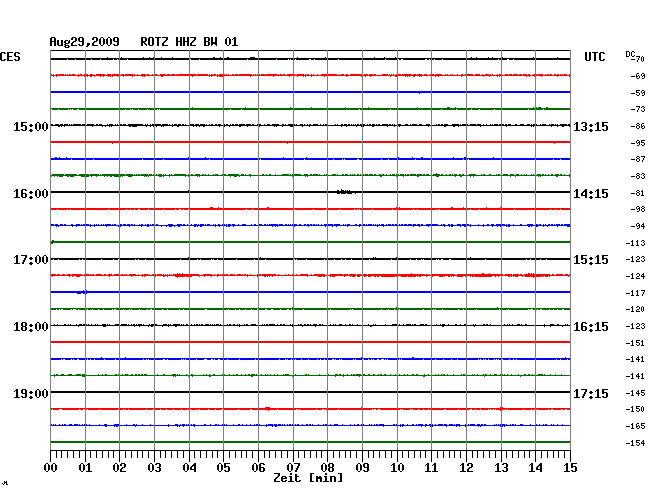Click the DC offset value '-87'
Image resolution: width=650 pixels, height=494 pixels.
click(638, 159)
